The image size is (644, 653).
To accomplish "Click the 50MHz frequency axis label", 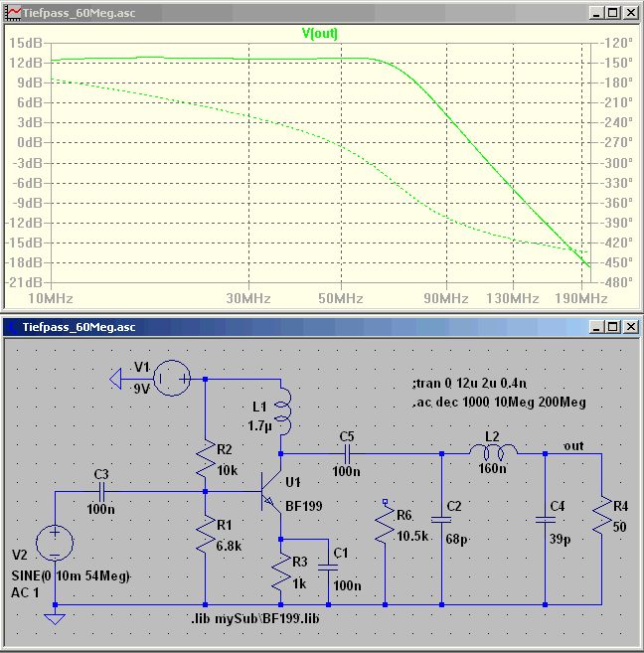I will click(341, 298).
